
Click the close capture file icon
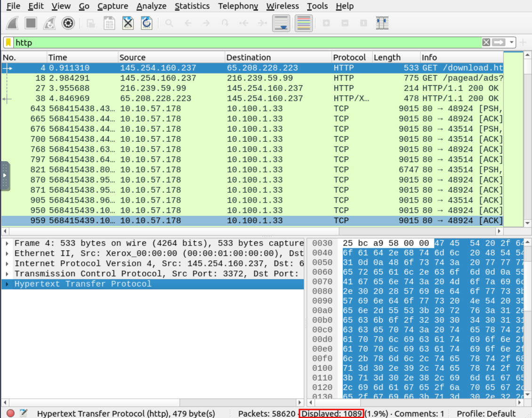pyautogui.click(x=128, y=23)
